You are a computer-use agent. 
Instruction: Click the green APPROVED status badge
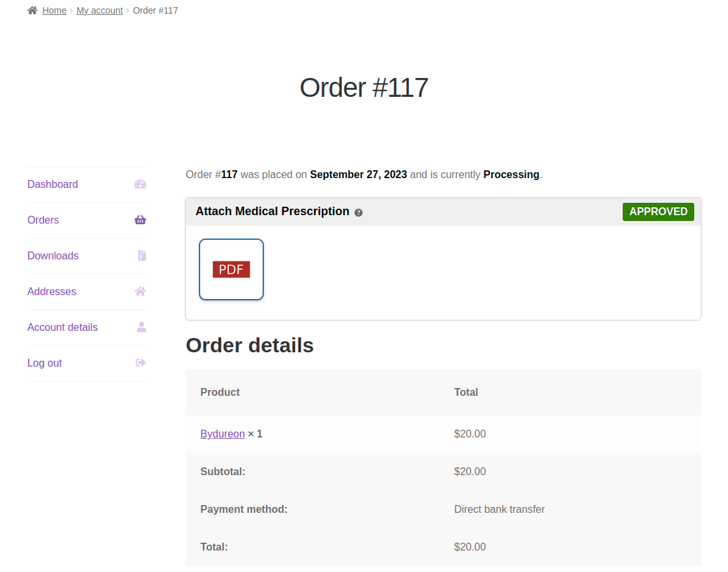click(x=658, y=211)
